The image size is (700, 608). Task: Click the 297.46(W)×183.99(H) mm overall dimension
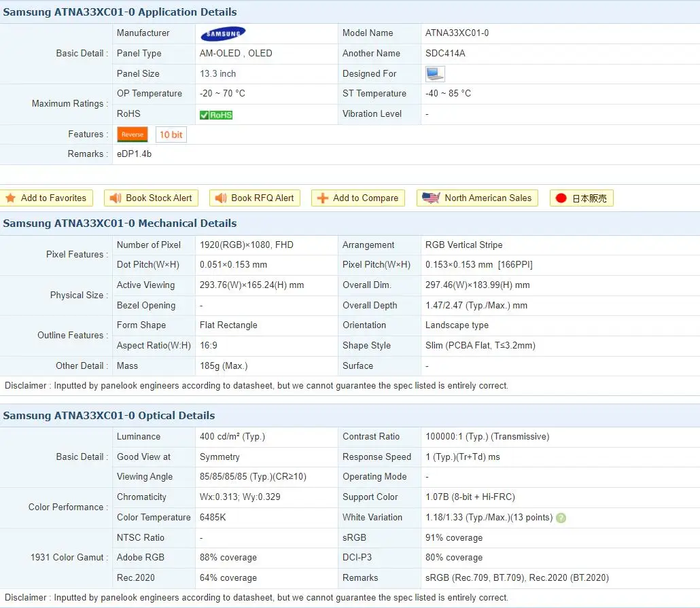pos(477,285)
